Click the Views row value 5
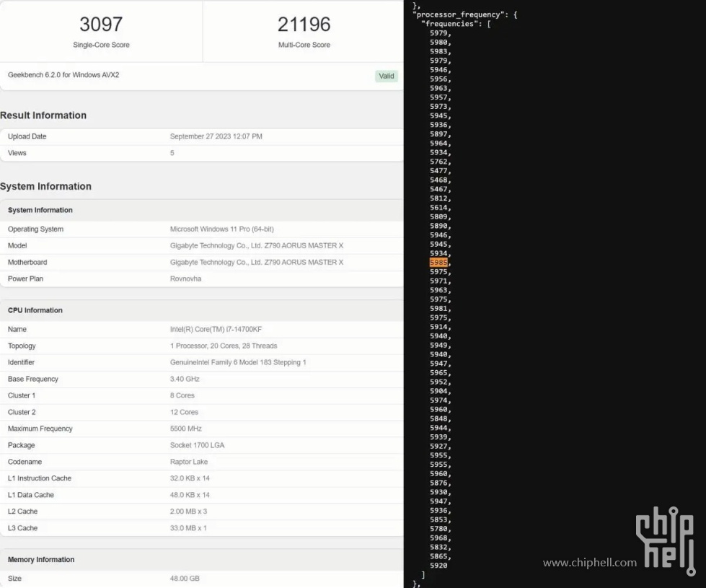706x588 pixels. [172, 153]
